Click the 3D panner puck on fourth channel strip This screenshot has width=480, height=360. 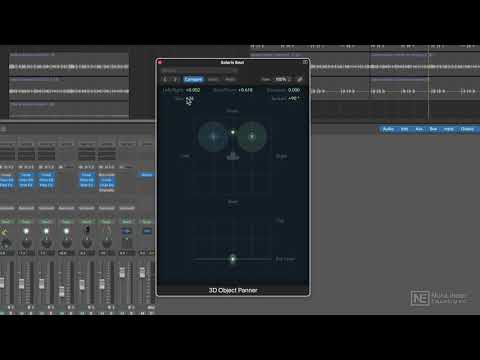(x=66, y=231)
